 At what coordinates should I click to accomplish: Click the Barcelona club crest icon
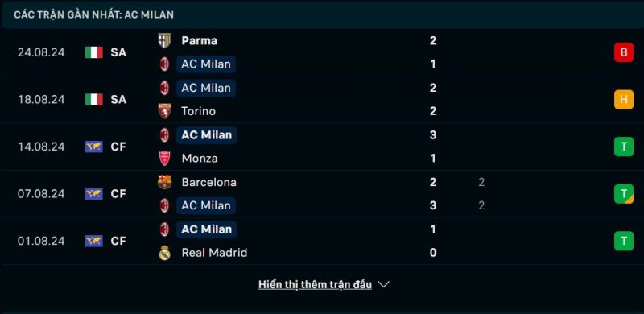[164, 182]
